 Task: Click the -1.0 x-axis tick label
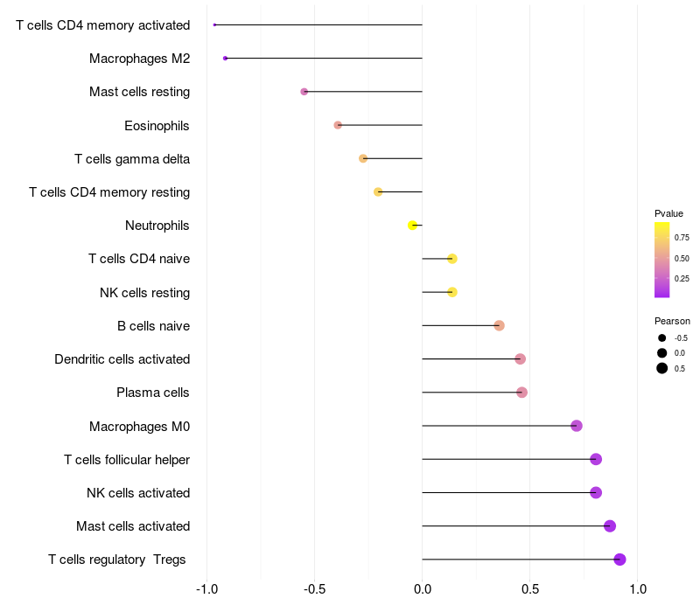pos(206,589)
